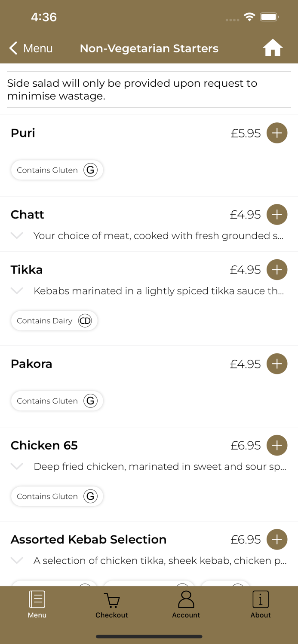Expand Tikka's full description
Image resolution: width=298 pixels, height=644 pixels.
16,291
